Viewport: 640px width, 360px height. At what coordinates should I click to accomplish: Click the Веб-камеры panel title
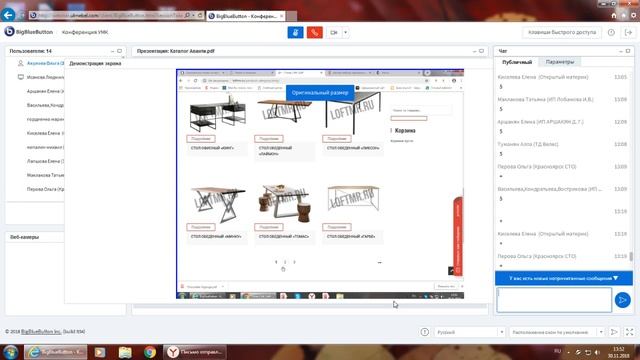24,237
